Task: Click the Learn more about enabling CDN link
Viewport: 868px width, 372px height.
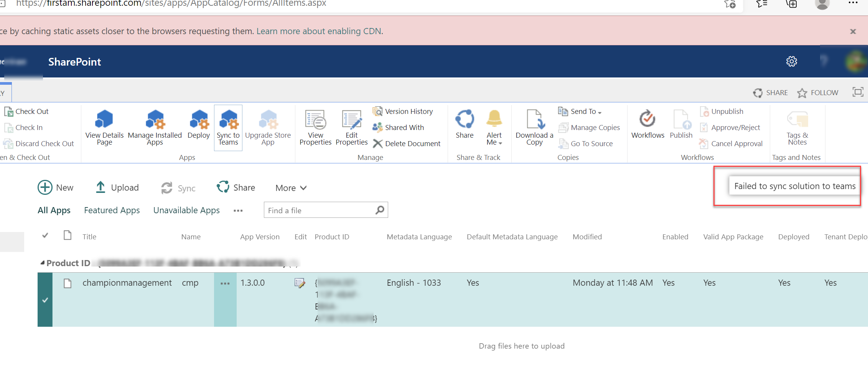Action: point(319,31)
